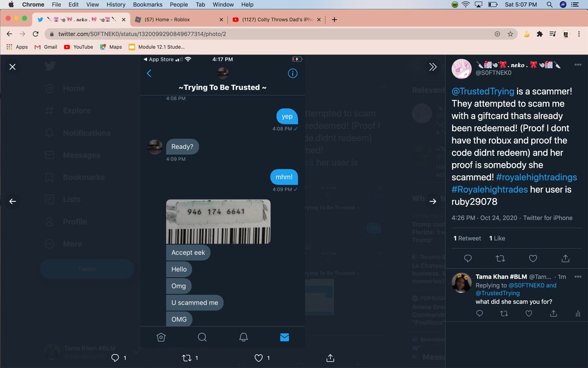Open the People menu
Image resolution: width=588 pixels, height=368 pixels.
[x=179, y=4]
